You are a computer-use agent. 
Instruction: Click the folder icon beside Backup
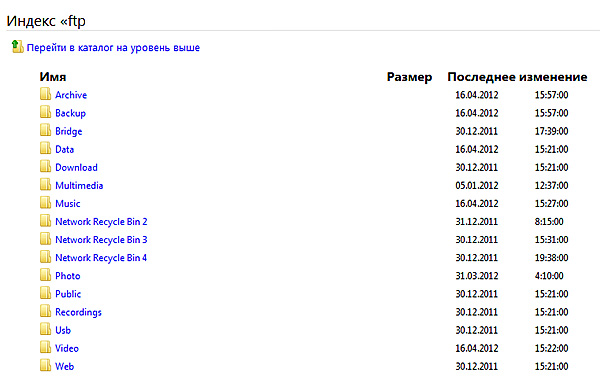(46, 112)
